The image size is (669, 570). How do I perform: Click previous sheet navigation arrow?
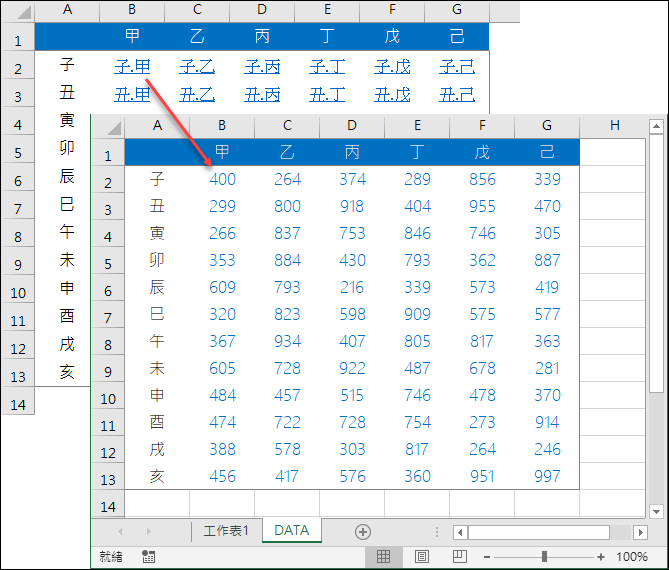(120, 532)
